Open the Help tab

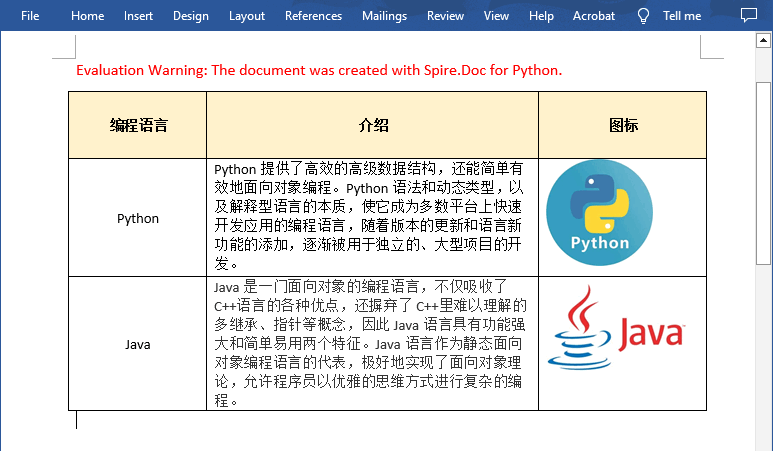[541, 16]
